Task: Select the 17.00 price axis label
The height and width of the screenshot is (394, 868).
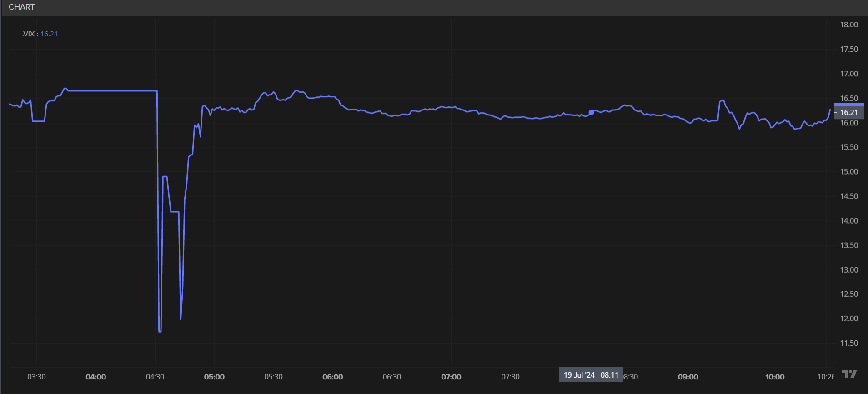Action: click(849, 74)
